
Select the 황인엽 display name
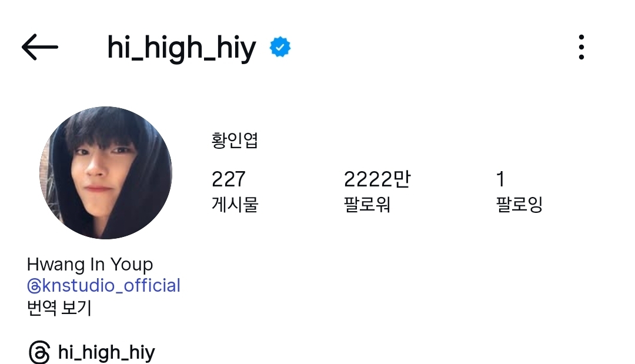(x=235, y=141)
